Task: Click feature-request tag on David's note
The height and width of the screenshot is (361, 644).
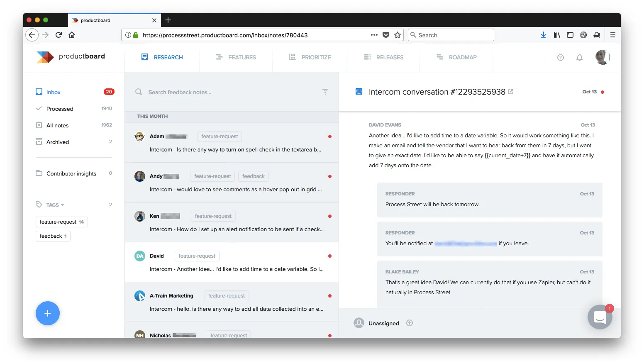Action: point(197,256)
